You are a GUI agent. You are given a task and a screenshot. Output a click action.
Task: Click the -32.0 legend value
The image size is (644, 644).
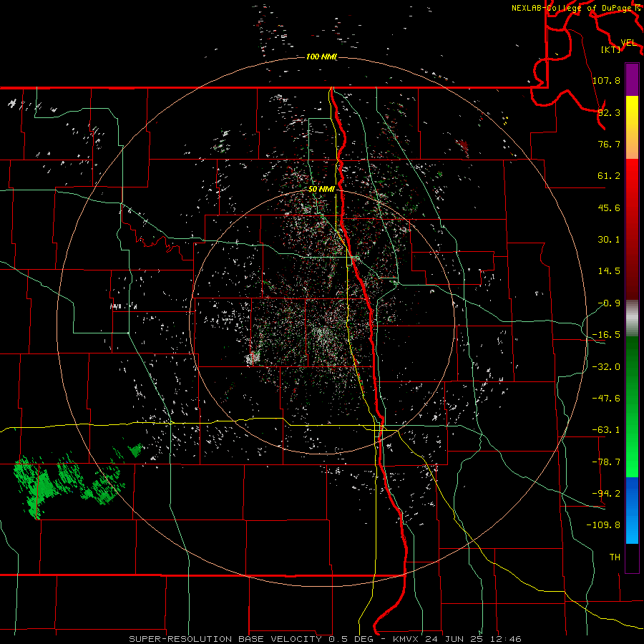point(606,367)
